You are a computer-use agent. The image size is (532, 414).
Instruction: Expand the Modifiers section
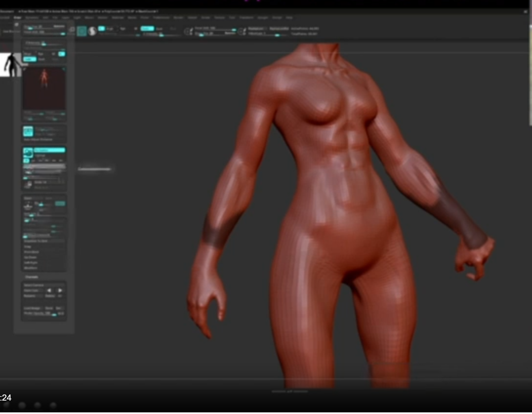tap(31, 268)
